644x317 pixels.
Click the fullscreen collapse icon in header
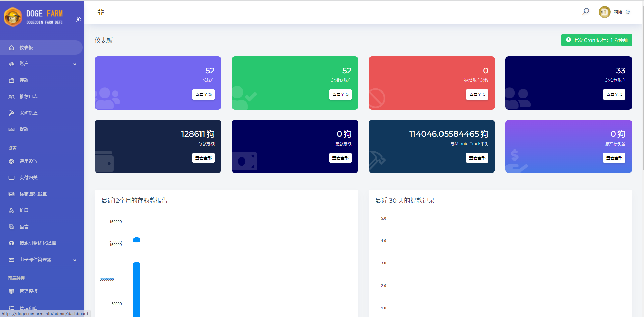coord(101,12)
